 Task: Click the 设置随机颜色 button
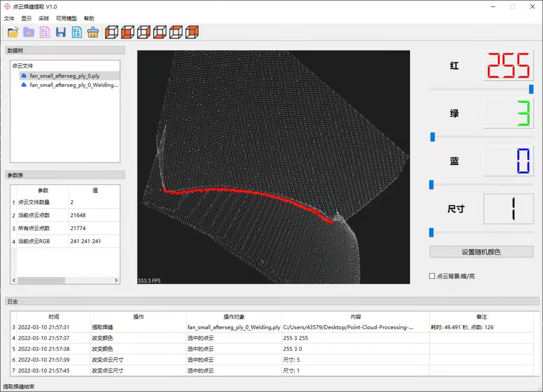coord(481,252)
